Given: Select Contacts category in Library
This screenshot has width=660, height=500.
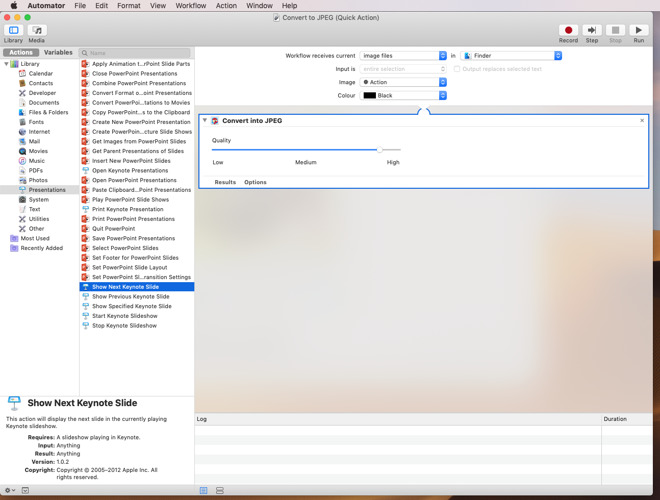Looking at the screenshot, I should click(x=40, y=83).
